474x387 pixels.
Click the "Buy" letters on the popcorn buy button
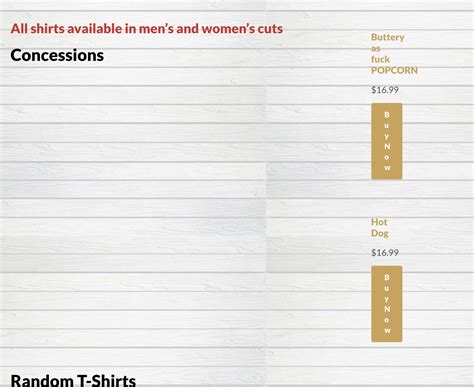[x=387, y=126]
